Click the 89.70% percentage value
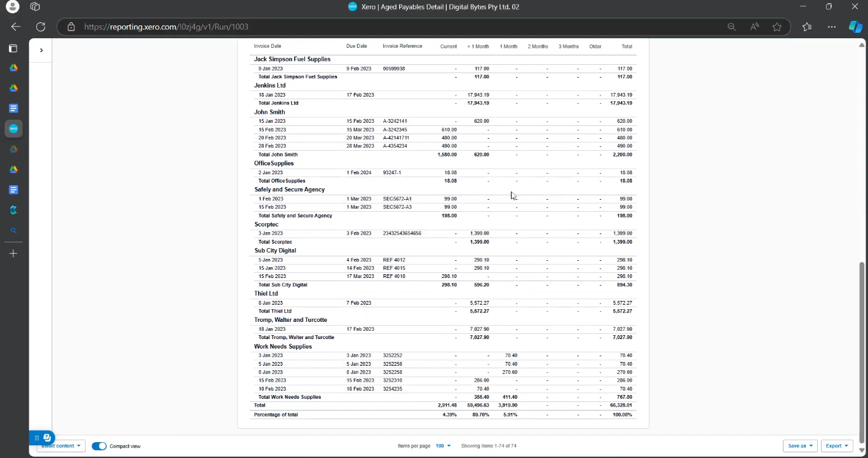 (x=481, y=415)
